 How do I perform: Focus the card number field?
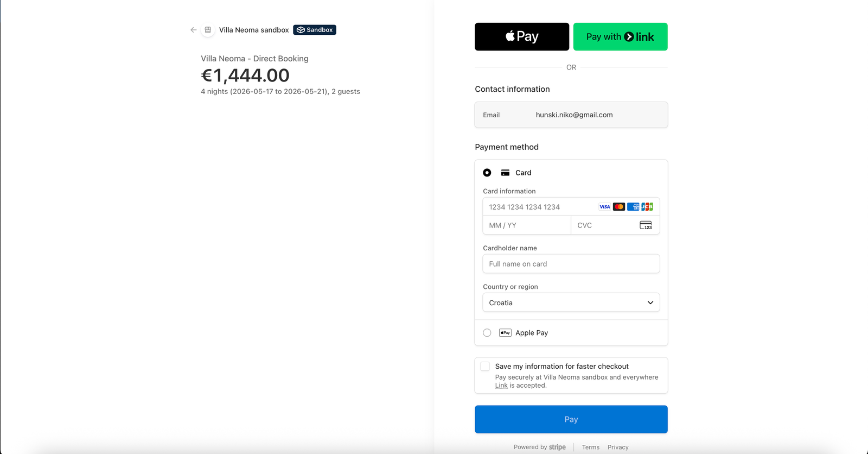click(x=540, y=207)
